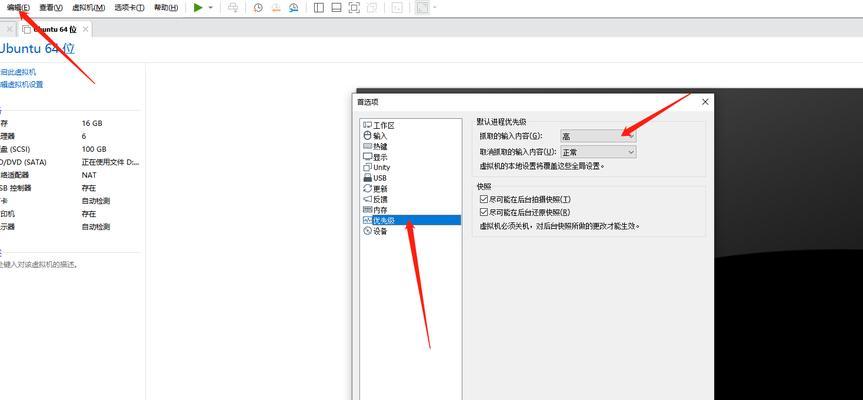Screen dimensions: 863x400
Task: Click the Unity mode toolbar icon
Action: 373,8
